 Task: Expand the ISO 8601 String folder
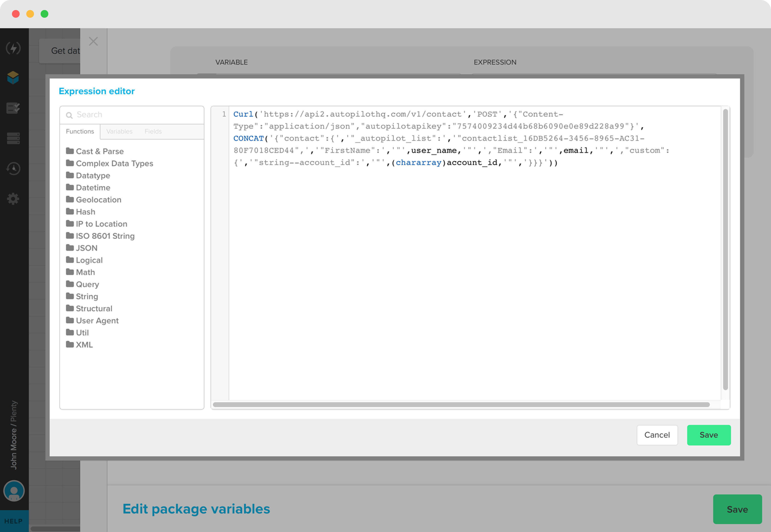(100, 236)
